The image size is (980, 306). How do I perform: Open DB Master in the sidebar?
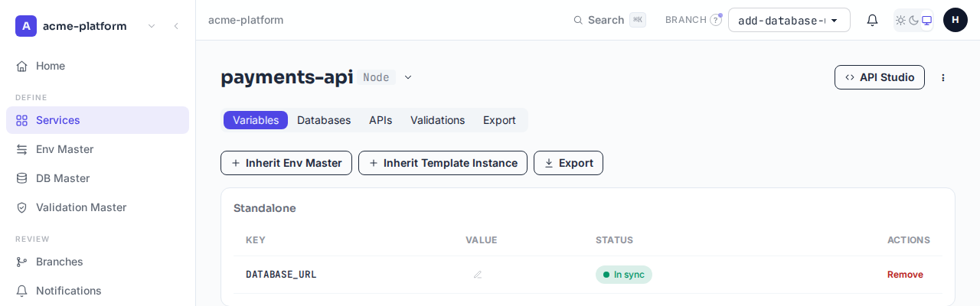[97, 178]
